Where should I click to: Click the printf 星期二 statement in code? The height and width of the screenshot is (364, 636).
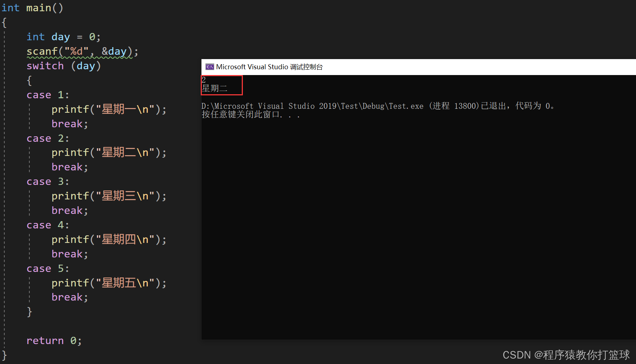click(x=109, y=152)
